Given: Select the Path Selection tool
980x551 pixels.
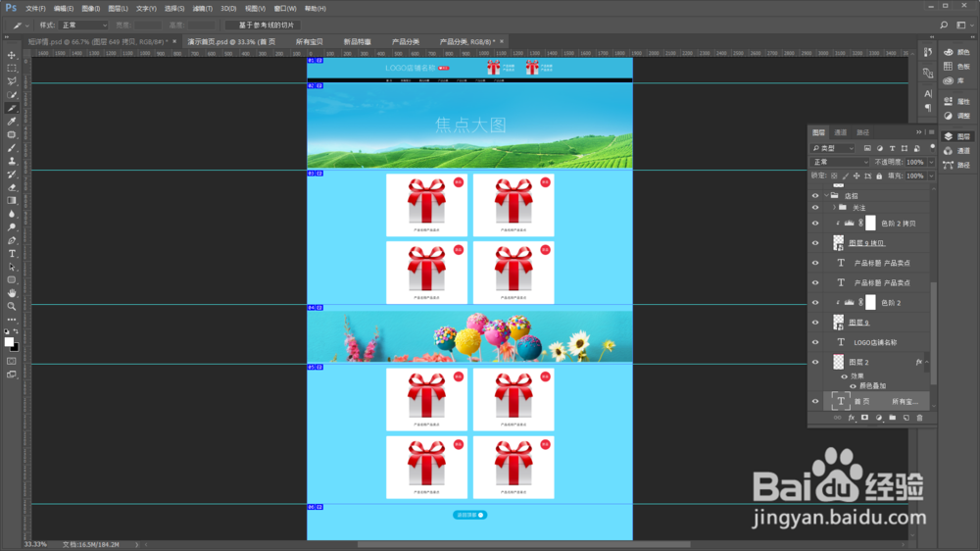Looking at the screenshot, I should click(11, 267).
